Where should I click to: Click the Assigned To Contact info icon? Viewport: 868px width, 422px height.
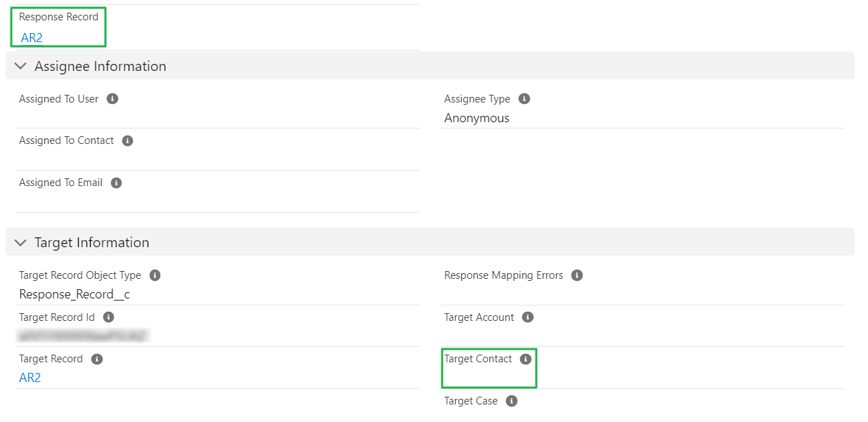(x=127, y=140)
